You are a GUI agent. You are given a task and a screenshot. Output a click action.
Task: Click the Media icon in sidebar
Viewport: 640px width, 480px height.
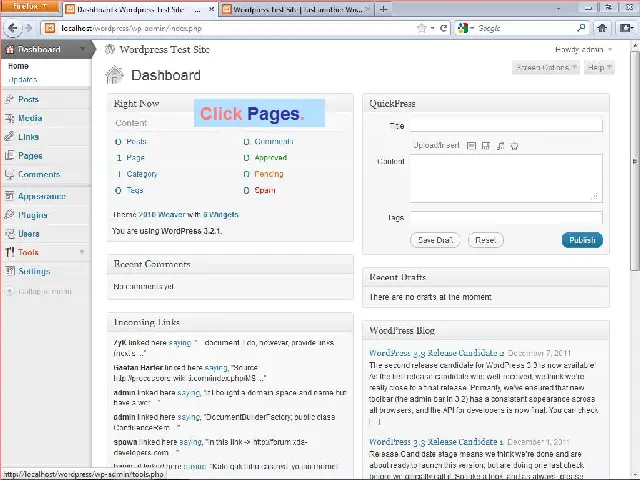[x=9, y=118]
